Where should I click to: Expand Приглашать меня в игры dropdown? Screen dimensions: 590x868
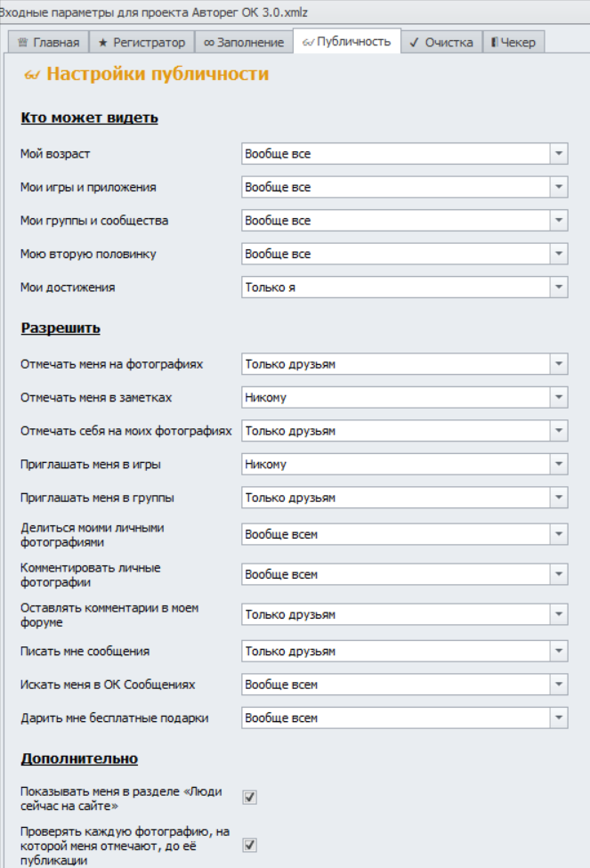click(558, 464)
